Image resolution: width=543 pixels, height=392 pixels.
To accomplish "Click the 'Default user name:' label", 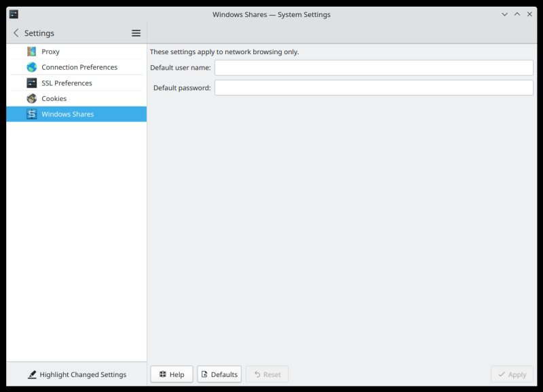I will coord(181,68).
